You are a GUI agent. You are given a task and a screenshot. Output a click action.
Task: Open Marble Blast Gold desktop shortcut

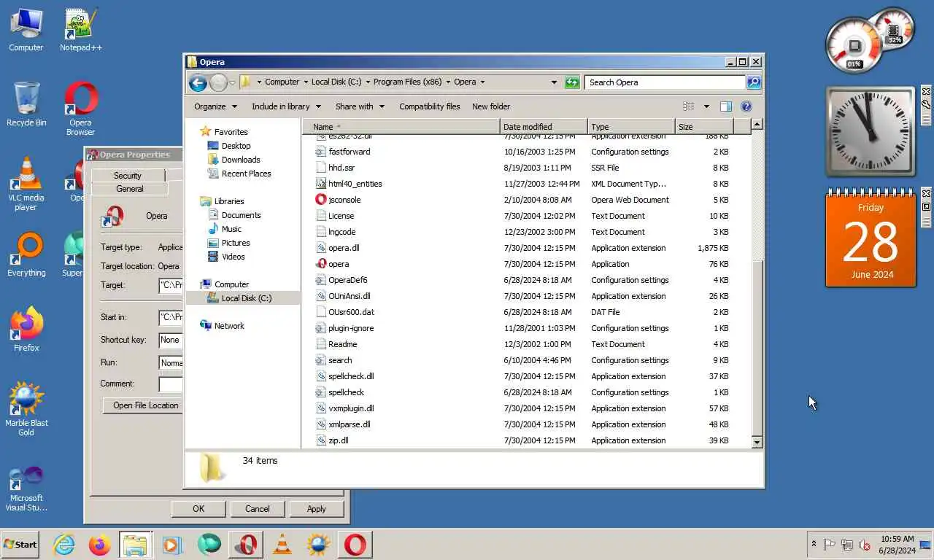point(26,409)
